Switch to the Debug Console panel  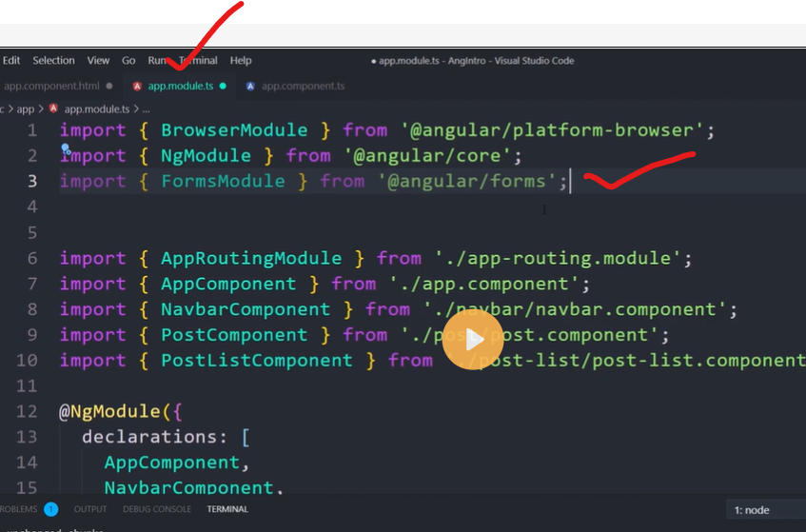tap(156, 509)
